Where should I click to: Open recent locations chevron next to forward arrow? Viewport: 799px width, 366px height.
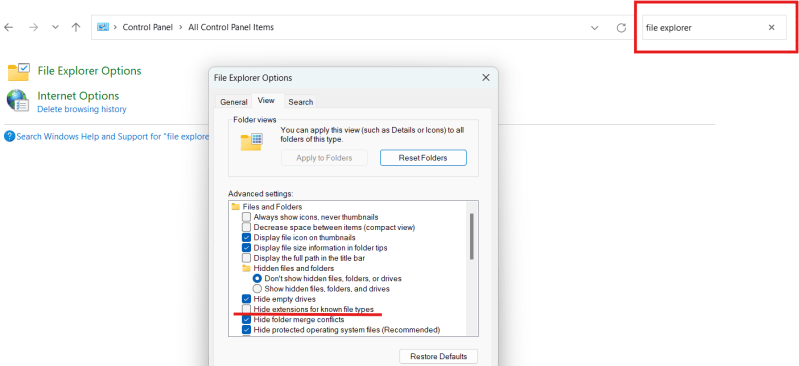click(56, 28)
